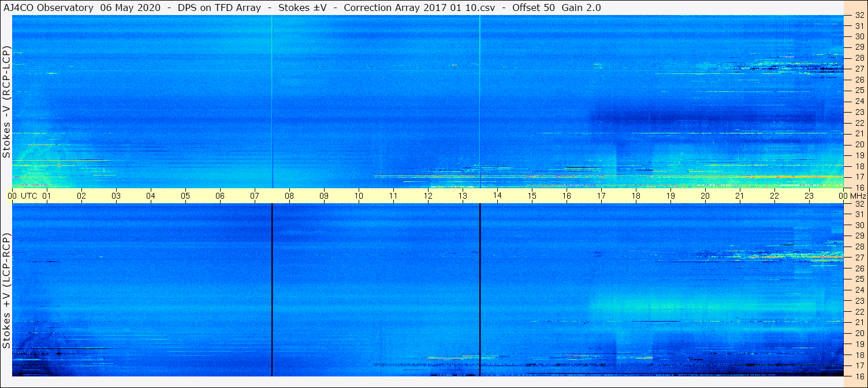Screen dimensions: 868x388
Task: Select hour 08 on the UTC time axis
Action: coord(289,196)
